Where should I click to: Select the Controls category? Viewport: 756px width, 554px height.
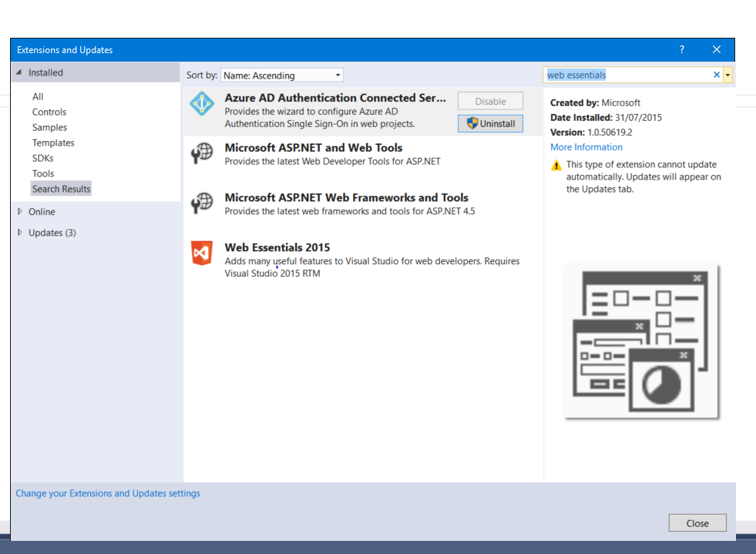[x=49, y=112]
